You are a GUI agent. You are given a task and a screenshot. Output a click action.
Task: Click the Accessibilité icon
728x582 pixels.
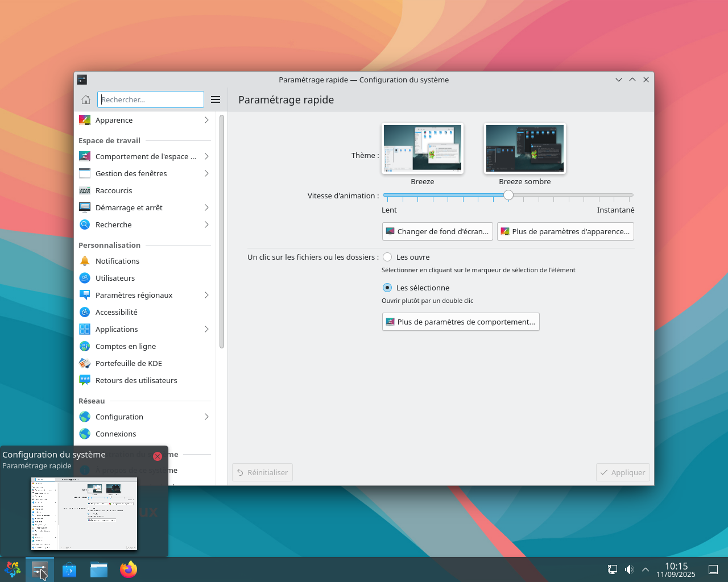(85, 312)
